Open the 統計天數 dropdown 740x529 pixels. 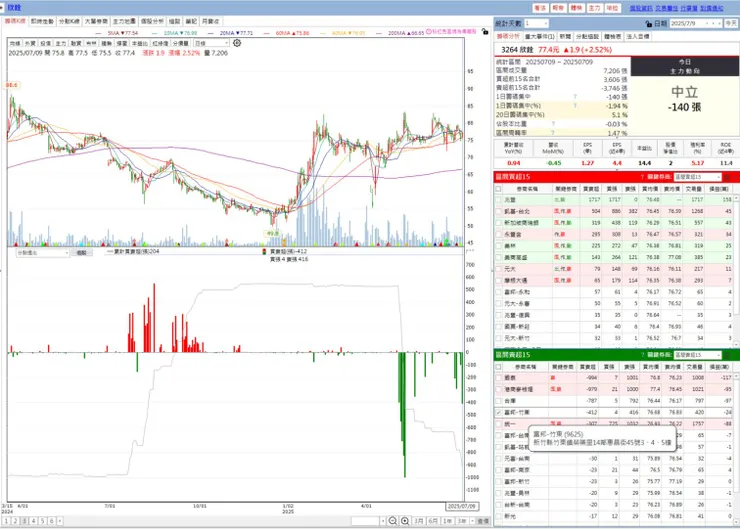tap(536, 24)
